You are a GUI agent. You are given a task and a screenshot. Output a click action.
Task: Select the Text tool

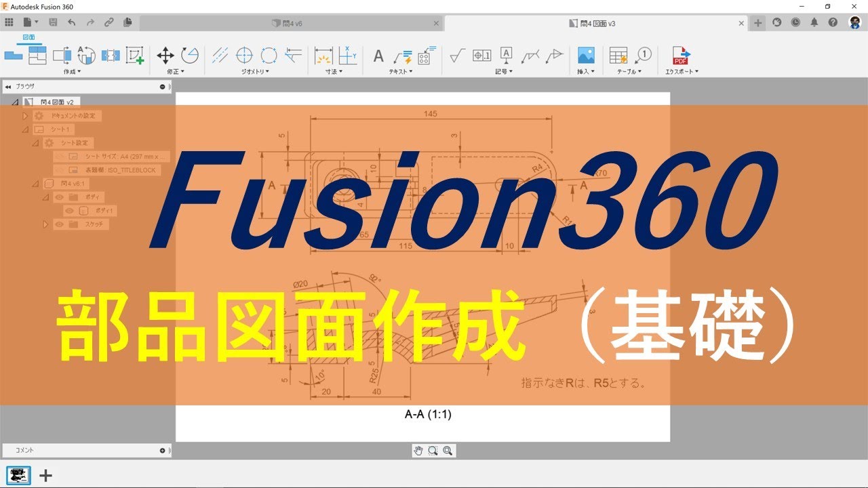point(378,56)
